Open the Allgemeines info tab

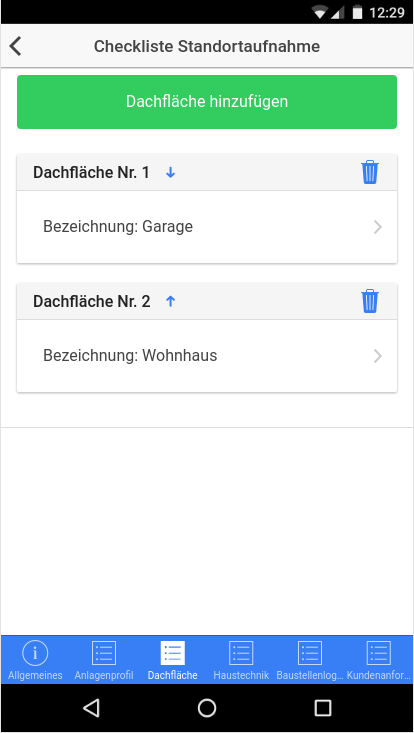click(35, 660)
